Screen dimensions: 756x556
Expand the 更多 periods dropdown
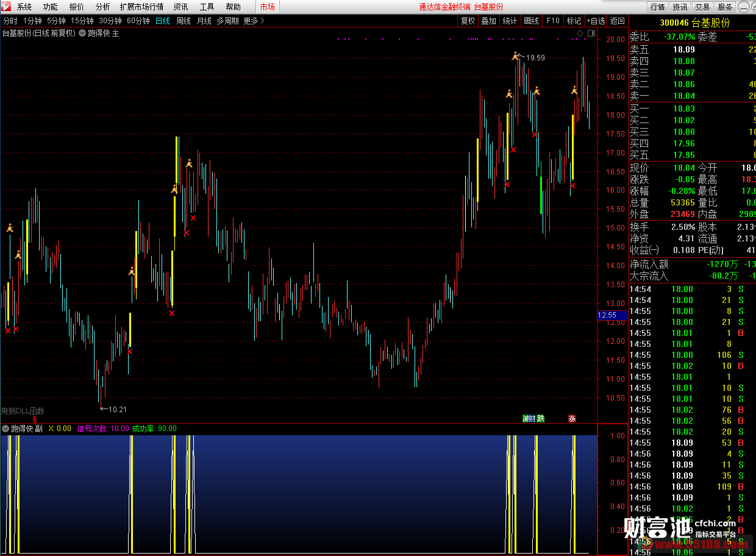coord(254,21)
